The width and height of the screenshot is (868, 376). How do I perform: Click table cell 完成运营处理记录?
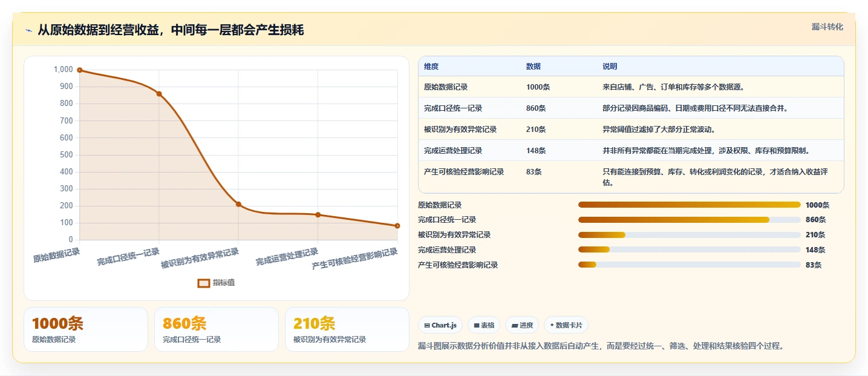coord(453,150)
